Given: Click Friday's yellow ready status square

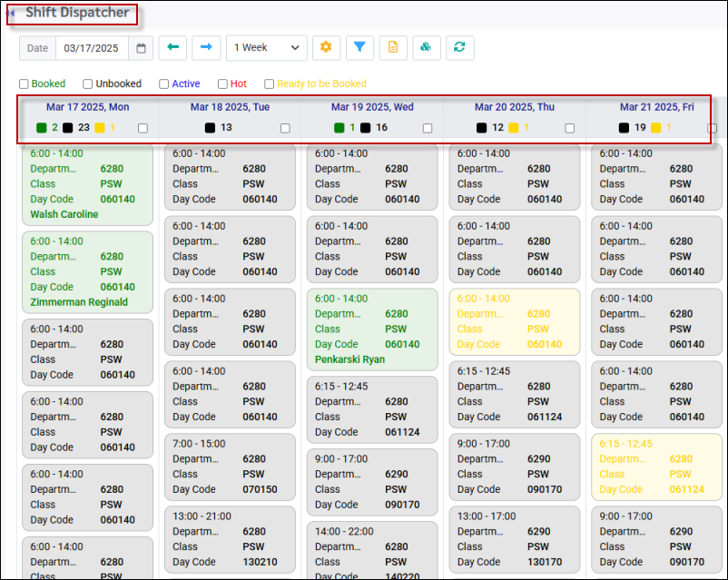Looking at the screenshot, I should (655, 128).
